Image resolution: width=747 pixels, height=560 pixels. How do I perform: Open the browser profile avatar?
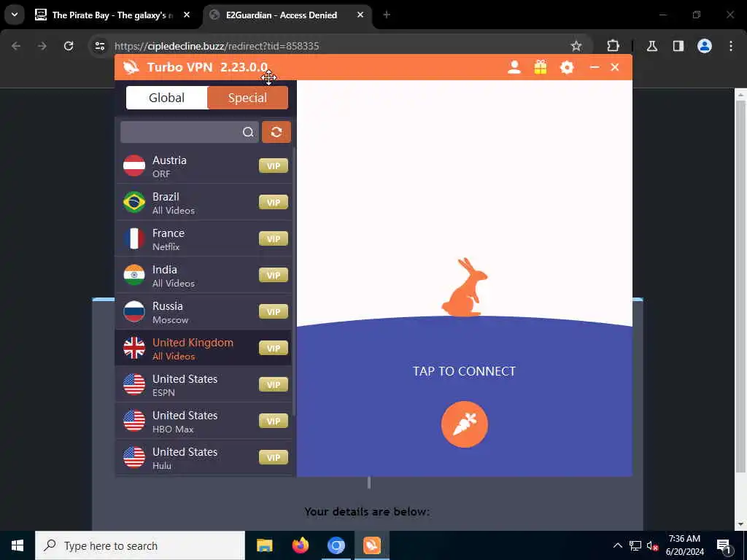pyautogui.click(x=704, y=46)
